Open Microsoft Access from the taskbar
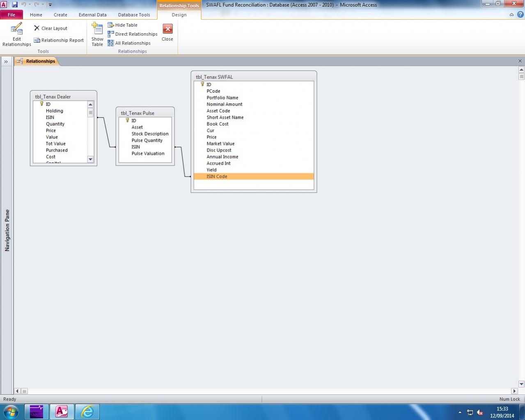Viewport: 525px width, 420px height. (x=62, y=412)
